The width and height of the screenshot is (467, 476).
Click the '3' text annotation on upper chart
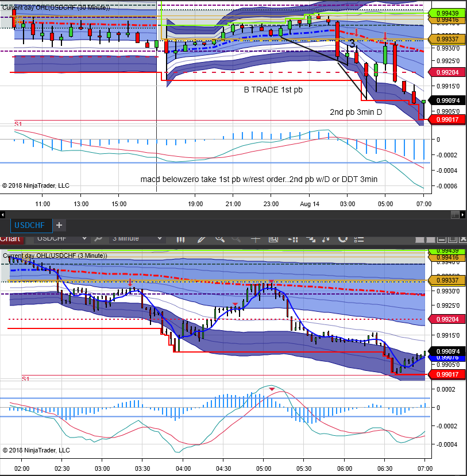coord(352,44)
